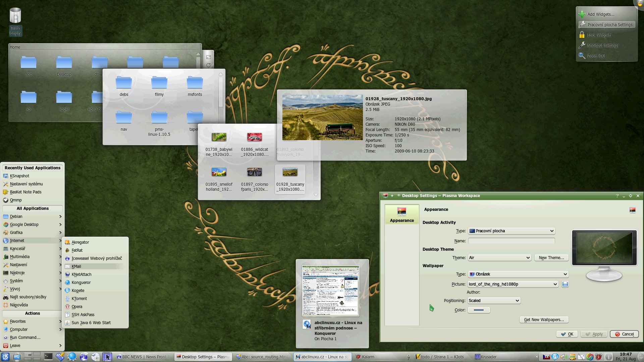Expand the Multimédia submenu

[x=33, y=257]
